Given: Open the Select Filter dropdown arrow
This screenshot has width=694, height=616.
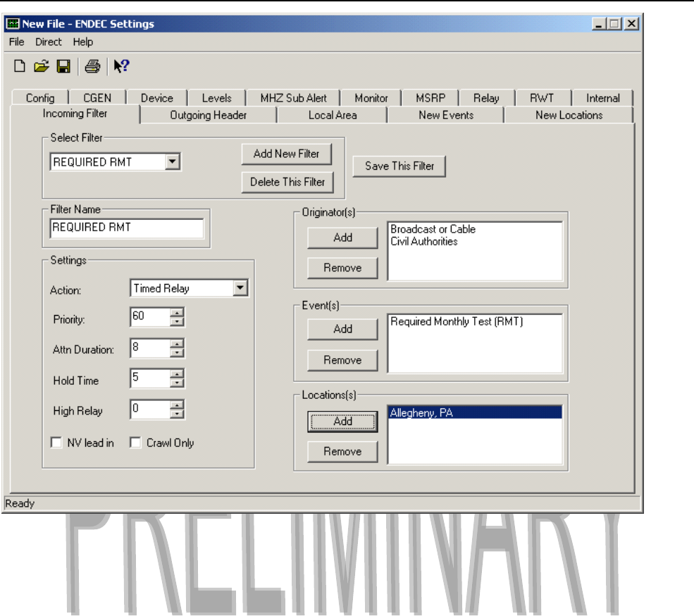Looking at the screenshot, I should [x=173, y=161].
